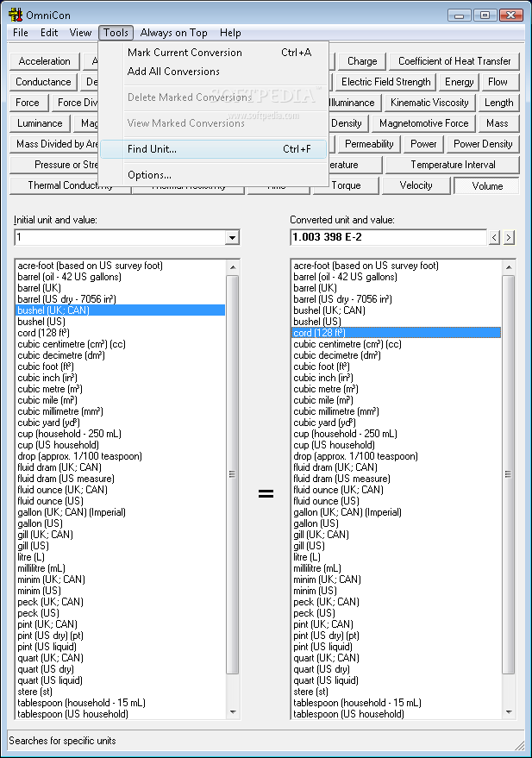
Task: Select 'gallon (US)' in initial unit list
Action: click(x=121, y=523)
